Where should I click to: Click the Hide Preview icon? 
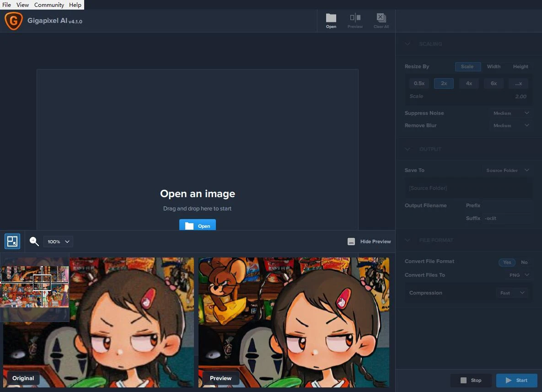[x=351, y=242]
